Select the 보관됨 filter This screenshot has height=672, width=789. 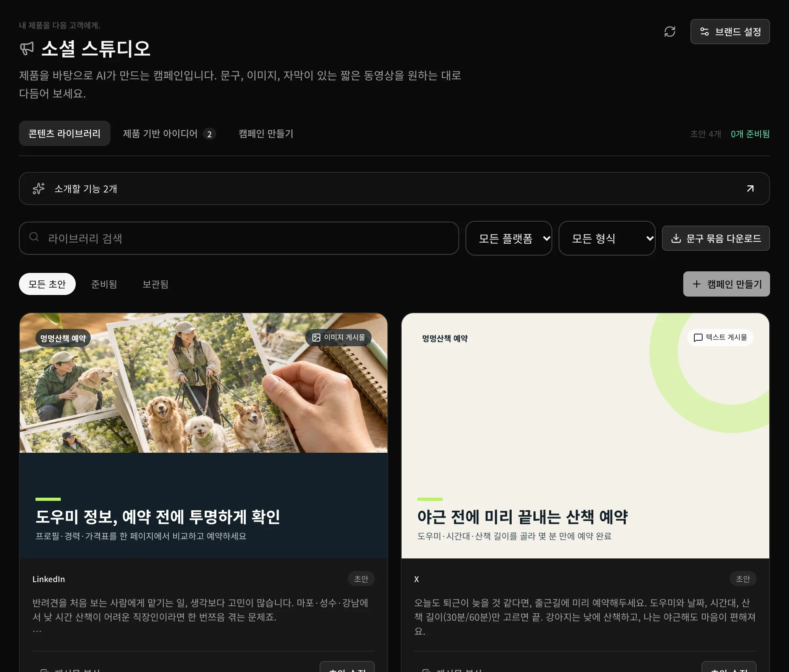tap(155, 284)
